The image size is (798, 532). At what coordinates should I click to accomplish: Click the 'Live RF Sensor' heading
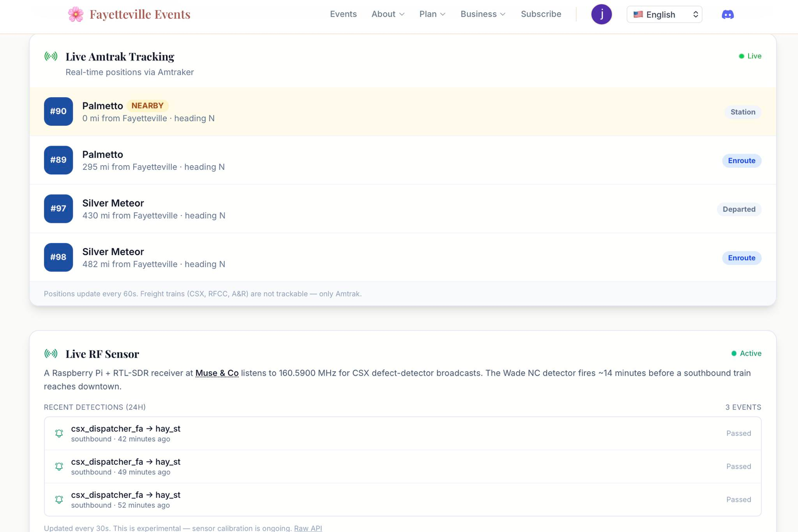[x=102, y=354]
